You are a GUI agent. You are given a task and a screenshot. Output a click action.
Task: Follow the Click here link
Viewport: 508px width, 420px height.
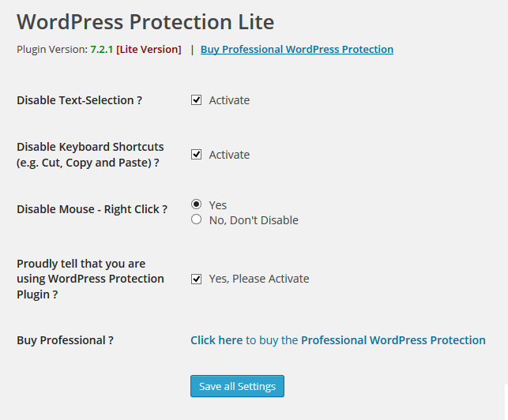[x=216, y=340]
